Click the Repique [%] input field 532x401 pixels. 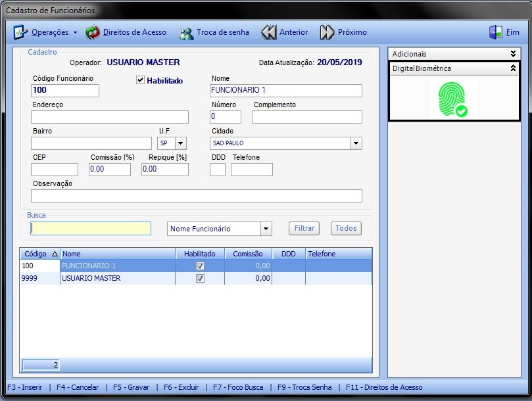pos(165,170)
